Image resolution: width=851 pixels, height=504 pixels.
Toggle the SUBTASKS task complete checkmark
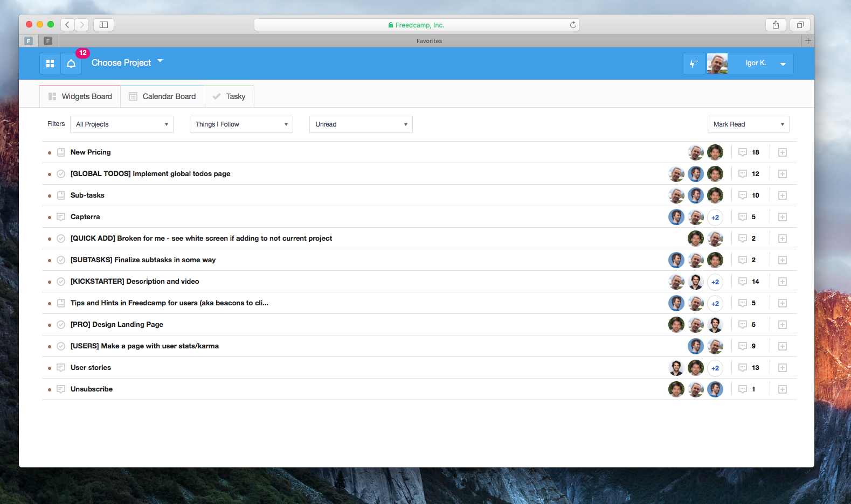[x=61, y=260]
